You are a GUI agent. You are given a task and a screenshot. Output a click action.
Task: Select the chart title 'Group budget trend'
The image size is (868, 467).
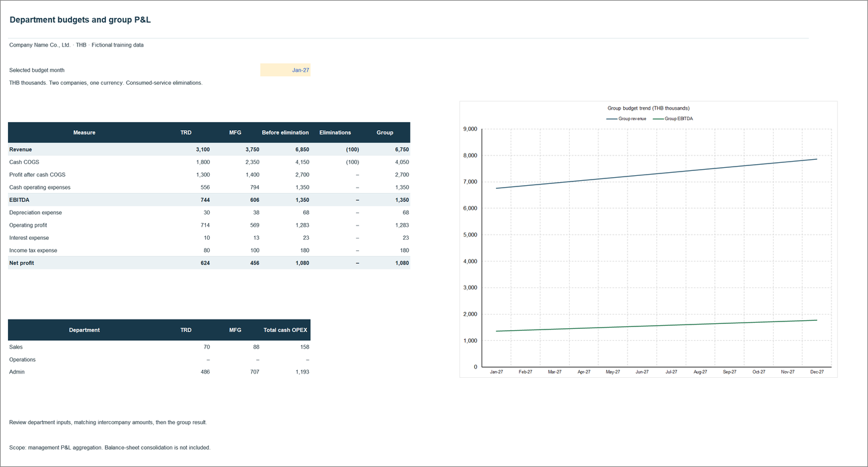tap(649, 108)
